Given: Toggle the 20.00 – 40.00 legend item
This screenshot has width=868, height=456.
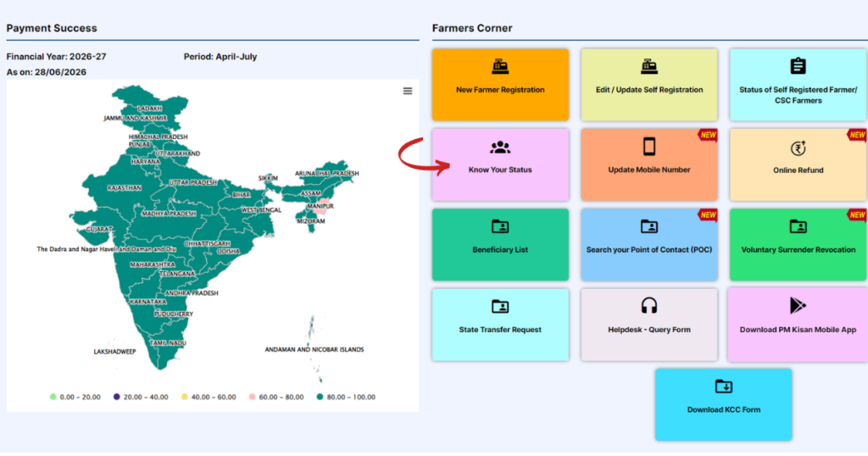Looking at the screenshot, I should pos(141,397).
